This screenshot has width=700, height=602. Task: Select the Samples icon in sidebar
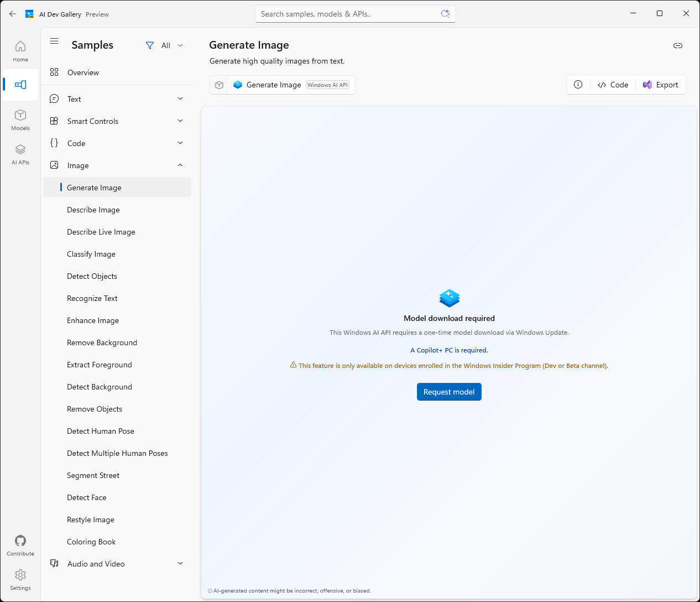(20, 85)
